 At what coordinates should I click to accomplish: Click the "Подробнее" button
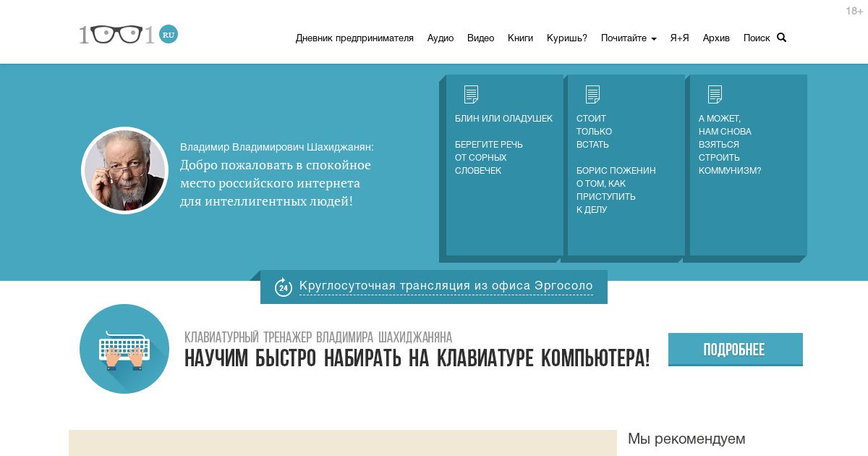(735, 350)
